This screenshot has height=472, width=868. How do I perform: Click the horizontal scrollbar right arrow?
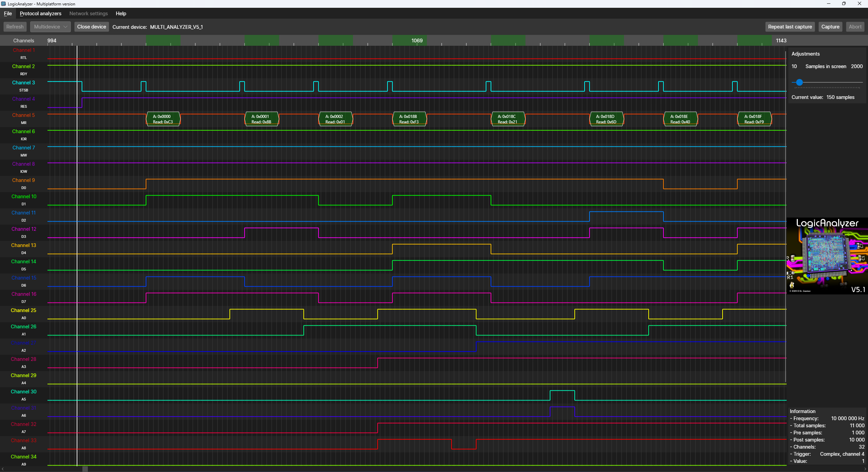pyautogui.click(x=865, y=469)
